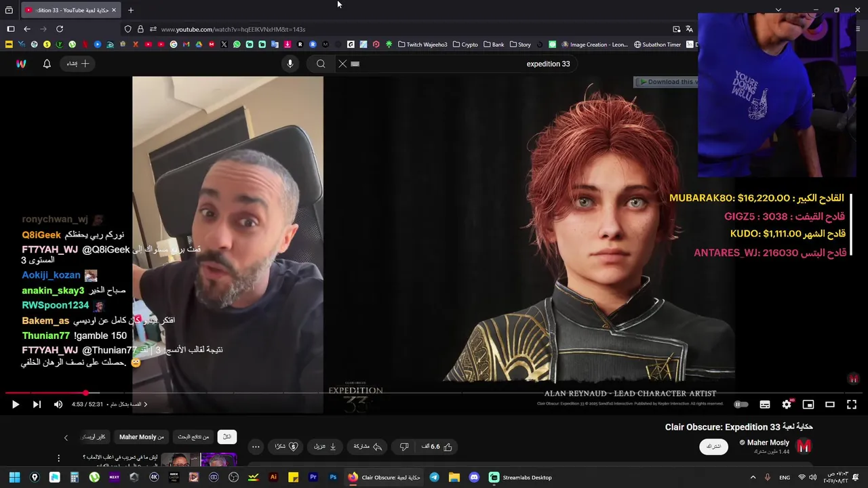Screen dimensions: 868x488
Task: Toggle theater mode view
Action: click(x=830, y=405)
